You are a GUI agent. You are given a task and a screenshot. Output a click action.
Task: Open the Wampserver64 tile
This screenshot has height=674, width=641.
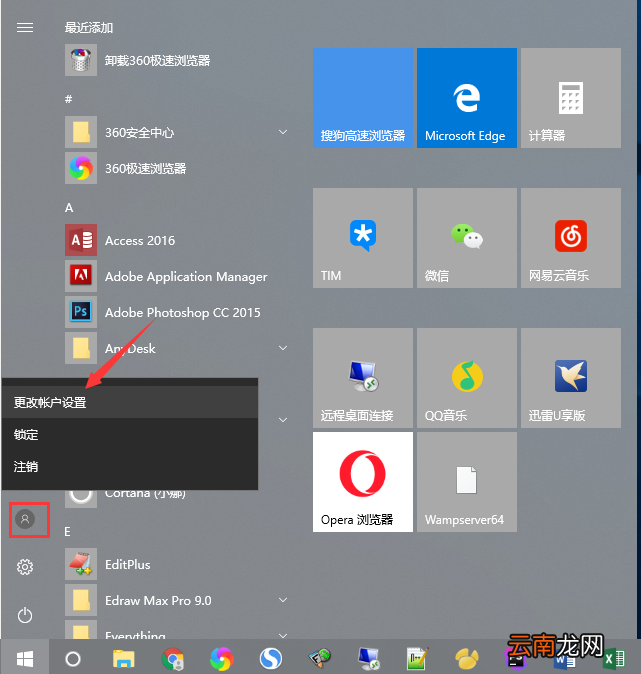point(467,482)
